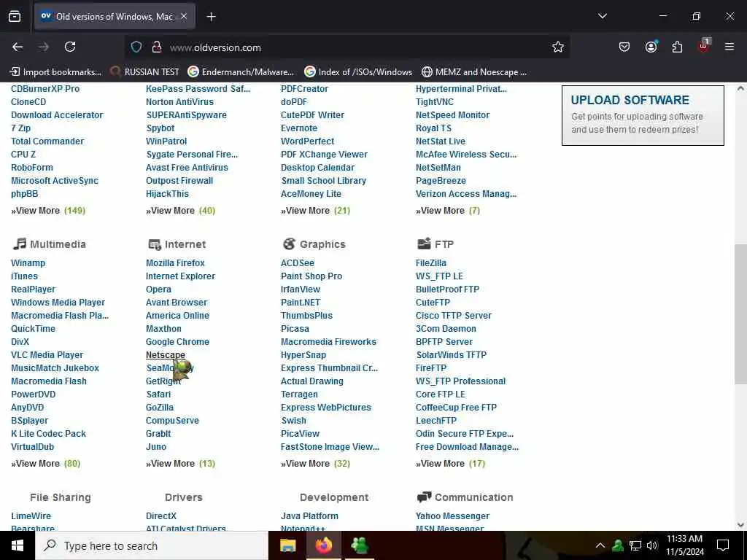Open the Firefox account icon

pos(651,47)
